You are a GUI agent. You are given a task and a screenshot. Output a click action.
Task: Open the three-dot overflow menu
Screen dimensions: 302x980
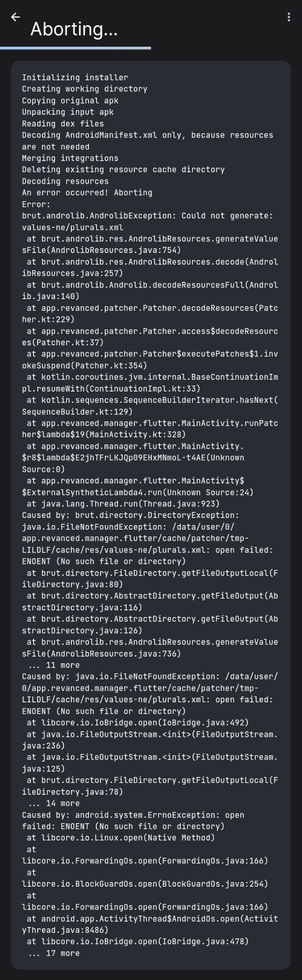[x=289, y=17]
